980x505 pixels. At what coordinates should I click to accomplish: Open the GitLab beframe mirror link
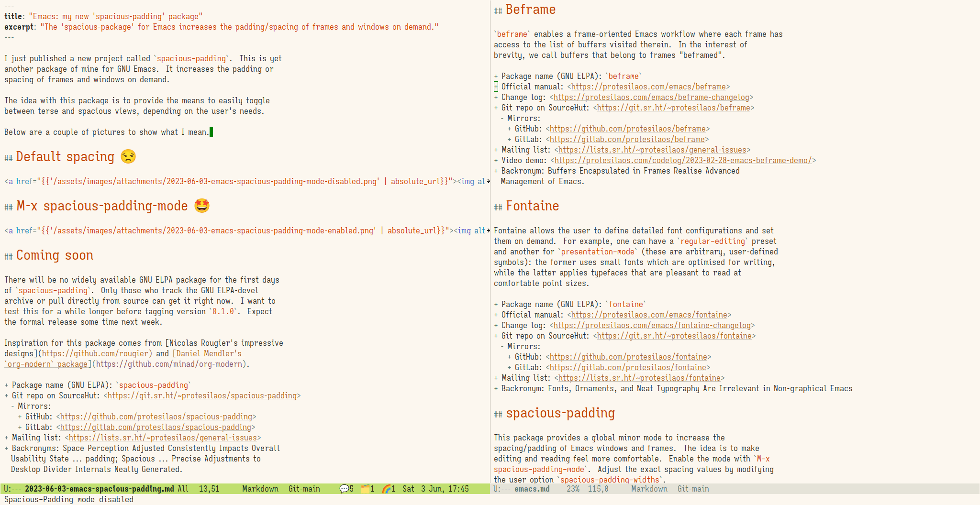pos(627,139)
